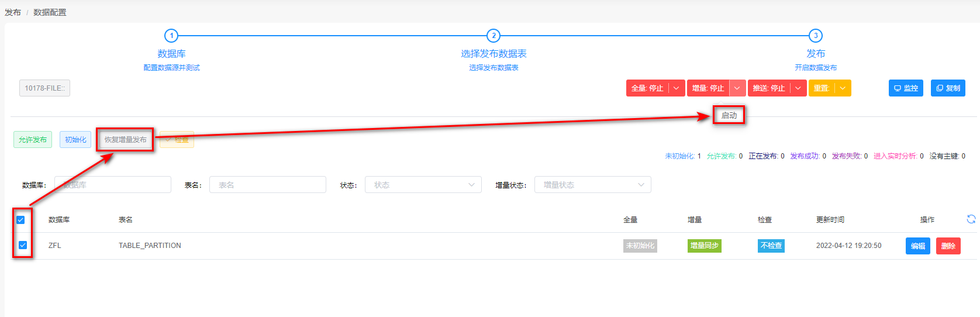The height and width of the screenshot is (317, 980).
Task: Uncheck the ZFL TABLE_PARTITION row checkbox
Action: 23,245
